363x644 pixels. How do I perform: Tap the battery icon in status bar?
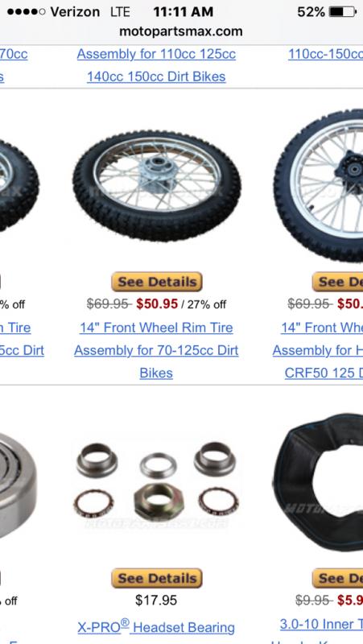tap(342, 11)
